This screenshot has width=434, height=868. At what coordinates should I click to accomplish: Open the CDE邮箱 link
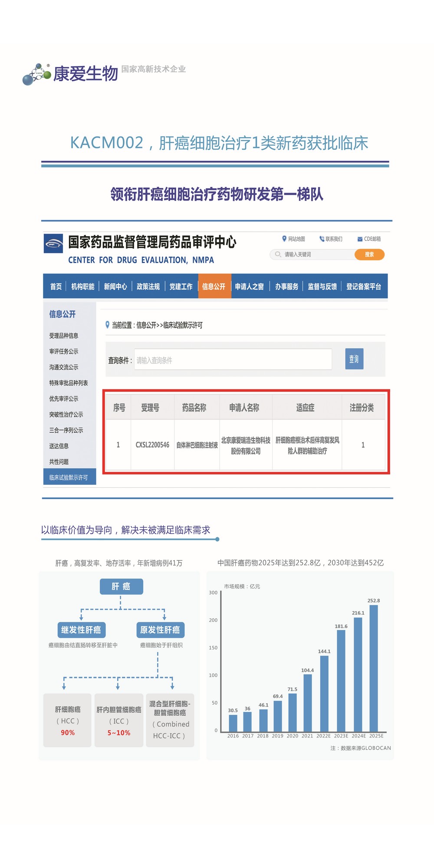(x=372, y=239)
